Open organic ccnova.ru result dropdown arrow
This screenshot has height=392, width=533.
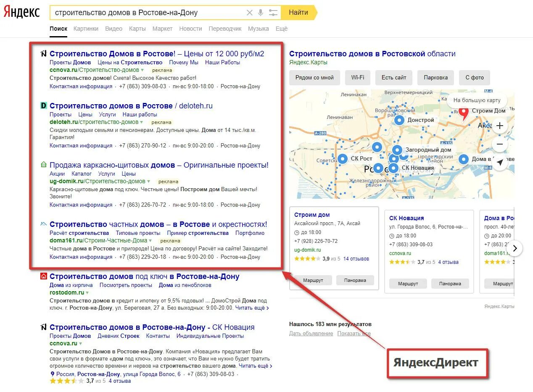pyautogui.click(x=81, y=344)
